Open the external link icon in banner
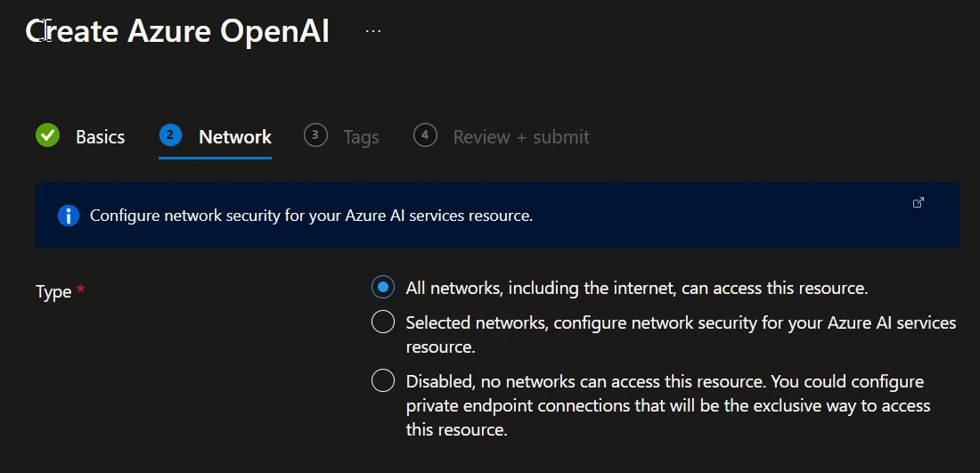Image resolution: width=980 pixels, height=473 pixels. click(919, 203)
